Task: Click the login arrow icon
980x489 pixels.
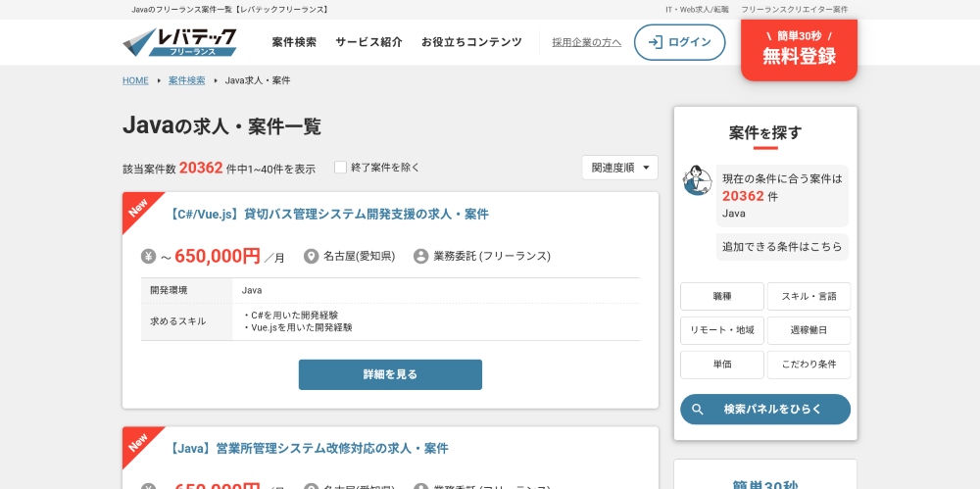Action: click(655, 42)
